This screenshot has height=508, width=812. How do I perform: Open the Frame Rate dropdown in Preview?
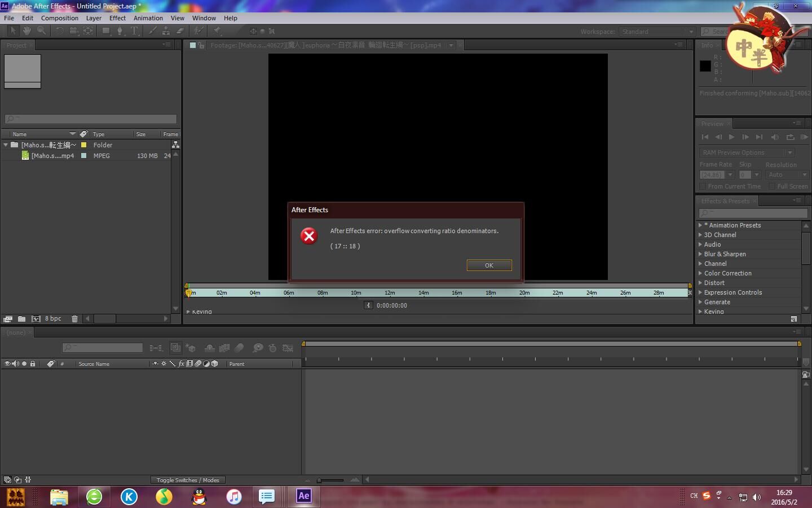click(730, 175)
